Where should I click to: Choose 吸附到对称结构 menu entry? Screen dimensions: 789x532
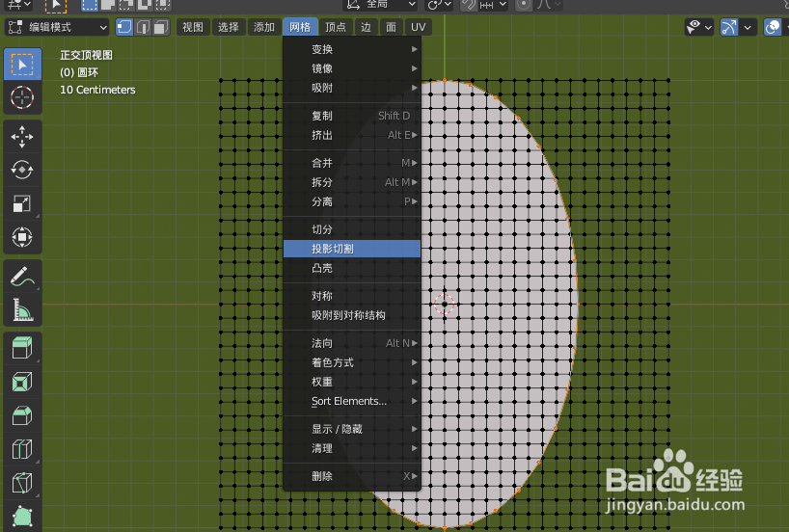[352, 315]
